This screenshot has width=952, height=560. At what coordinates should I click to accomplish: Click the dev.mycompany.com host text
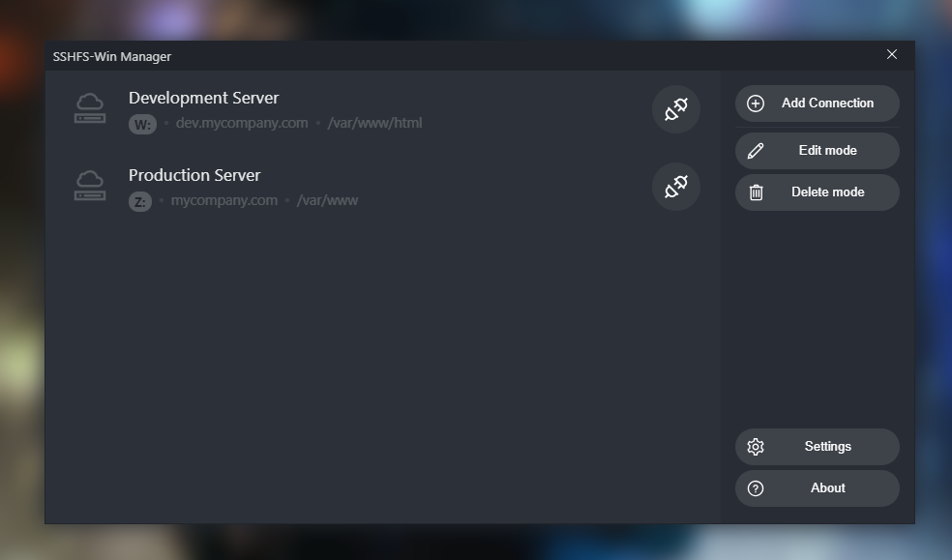click(242, 124)
